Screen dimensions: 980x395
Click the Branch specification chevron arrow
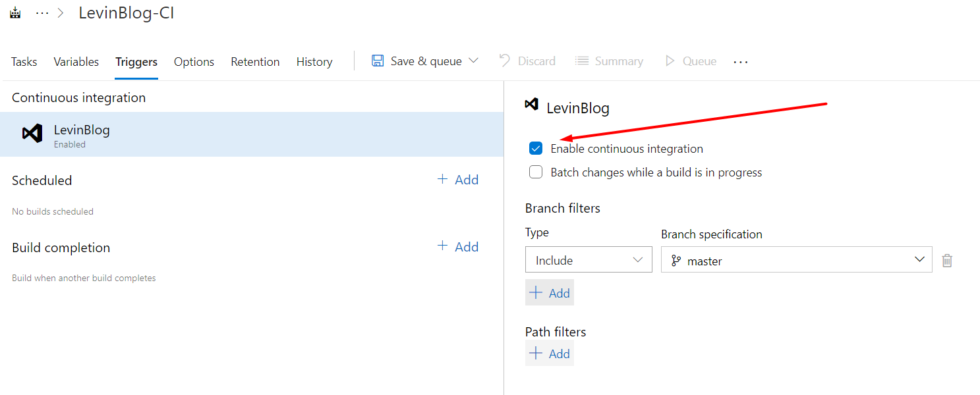tap(920, 259)
